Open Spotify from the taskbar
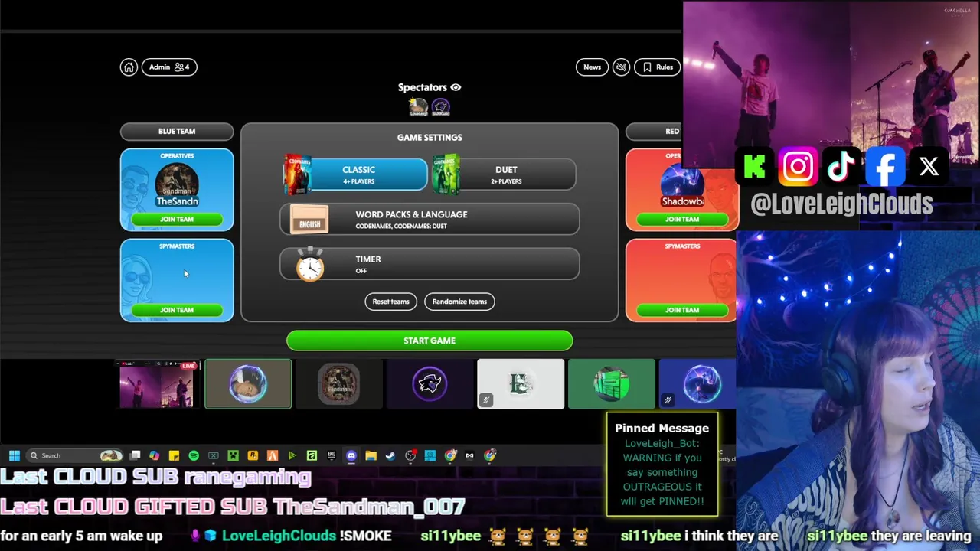The height and width of the screenshot is (551, 980). click(x=194, y=455)
